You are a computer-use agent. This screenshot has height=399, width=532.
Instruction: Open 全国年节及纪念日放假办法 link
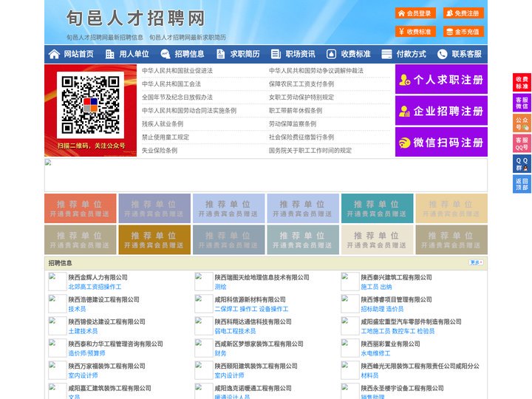point(177,97)
